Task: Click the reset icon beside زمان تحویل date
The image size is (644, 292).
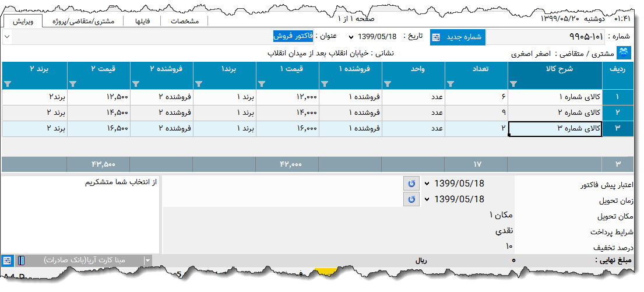Action: click(x=411, y=199)
